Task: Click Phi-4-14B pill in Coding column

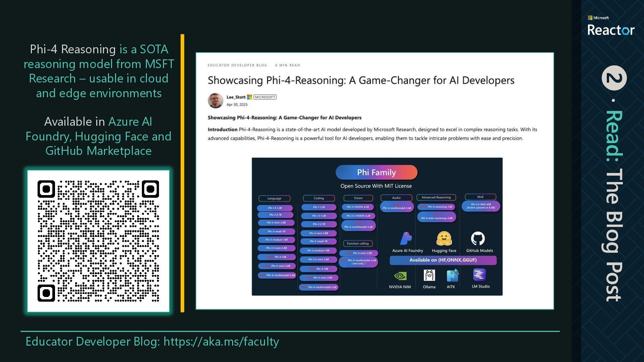Action: pyautogui.click(x=319, y=269)
